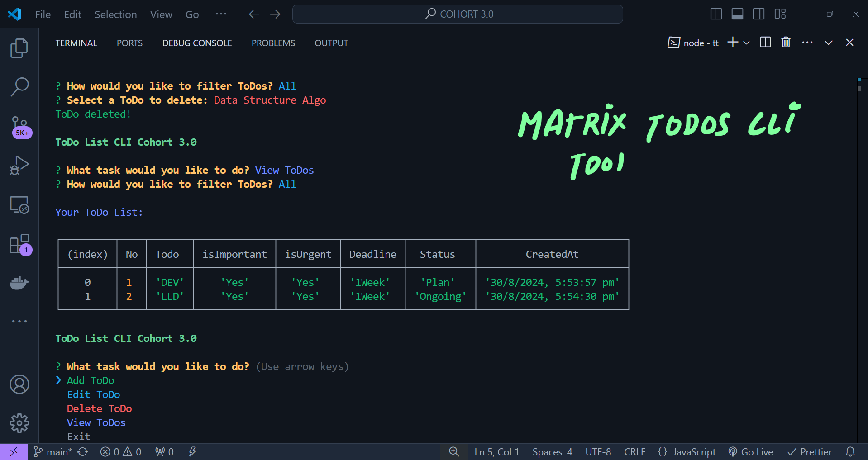Open the Remote Explorer icon
This screenshot has height=460, width=868.
[19, 205]
